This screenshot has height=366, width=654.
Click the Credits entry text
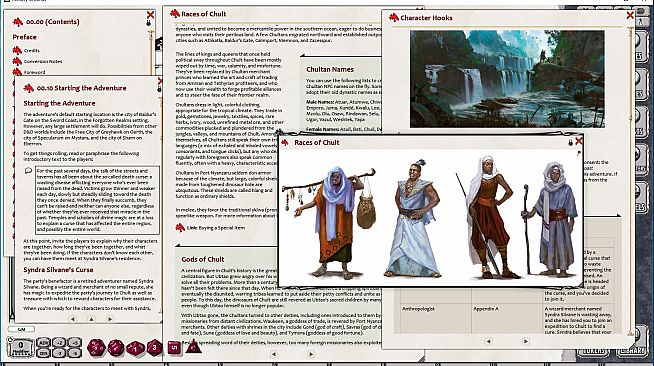click(32, 50)
